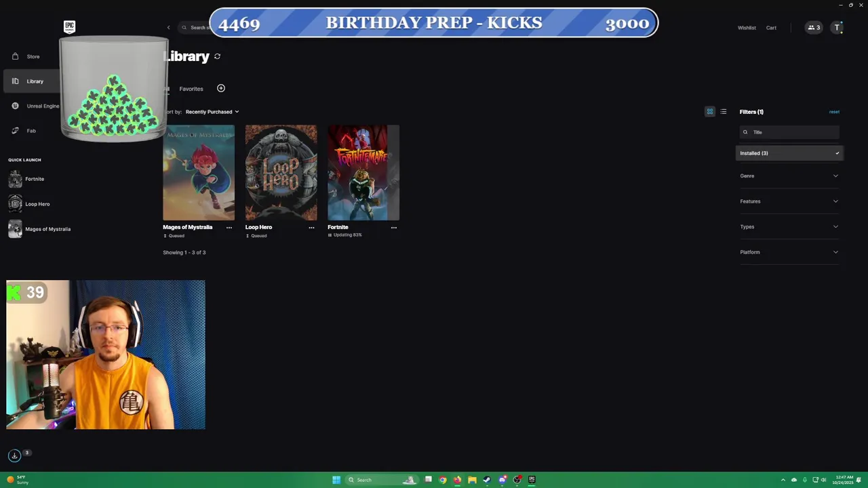Click the 'Updating 83%' Fortnite status
This screenshot has width=868, height=488.
coord(344,235)
